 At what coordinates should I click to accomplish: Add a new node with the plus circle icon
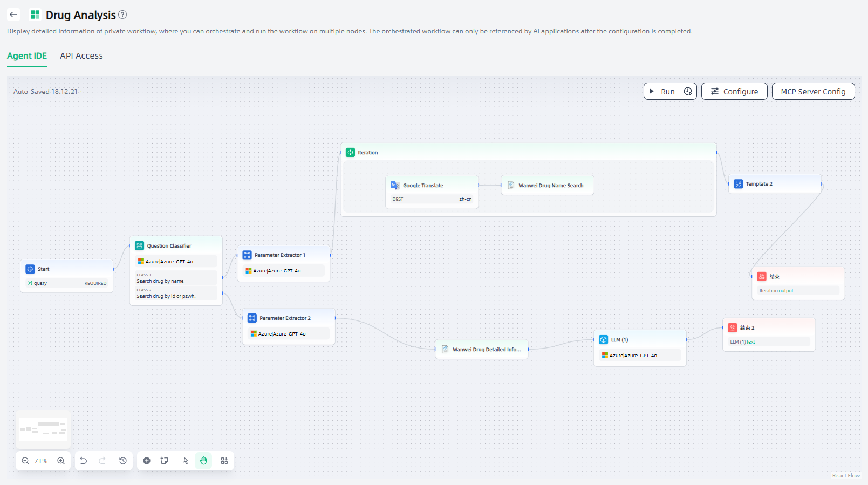[147, 461]
